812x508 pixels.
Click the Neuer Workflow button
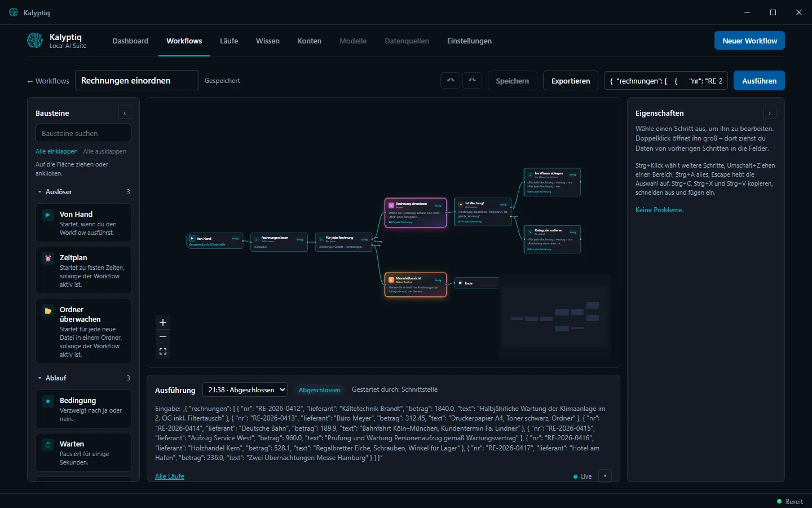pos(749,41)
